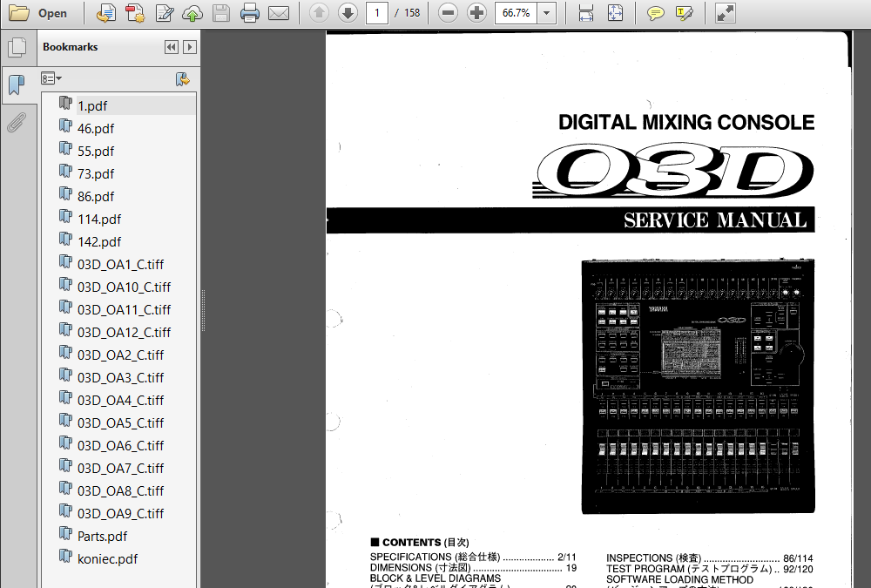This screenshot has height=588, width=871.
Task: Open bookmark 03D_OA2_C.tiff
Action: click(x=120, y=355)
